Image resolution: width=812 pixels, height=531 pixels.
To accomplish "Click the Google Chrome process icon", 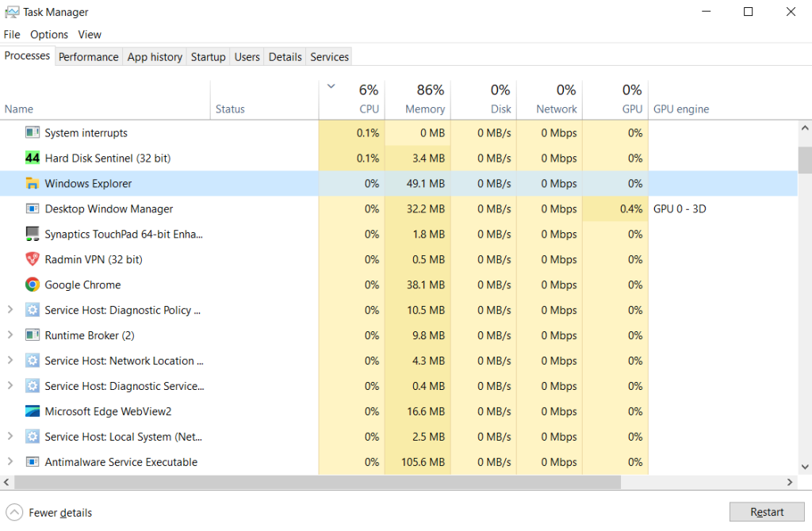I will [x=33, y=285].
